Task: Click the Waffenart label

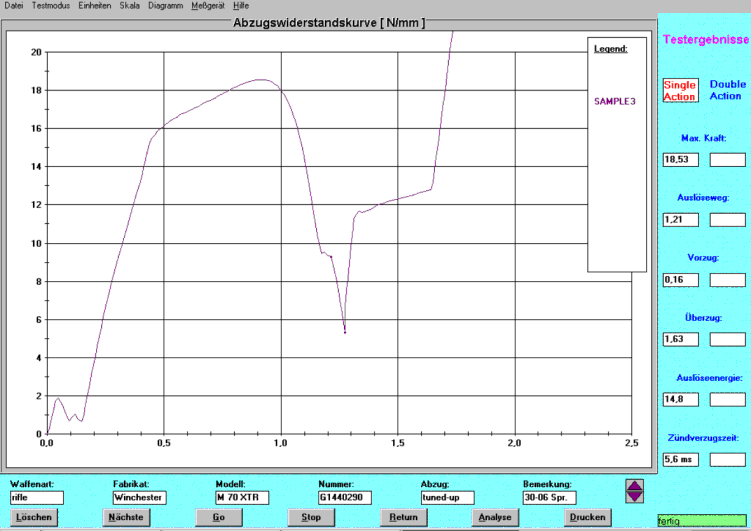Action: point(32,484)
